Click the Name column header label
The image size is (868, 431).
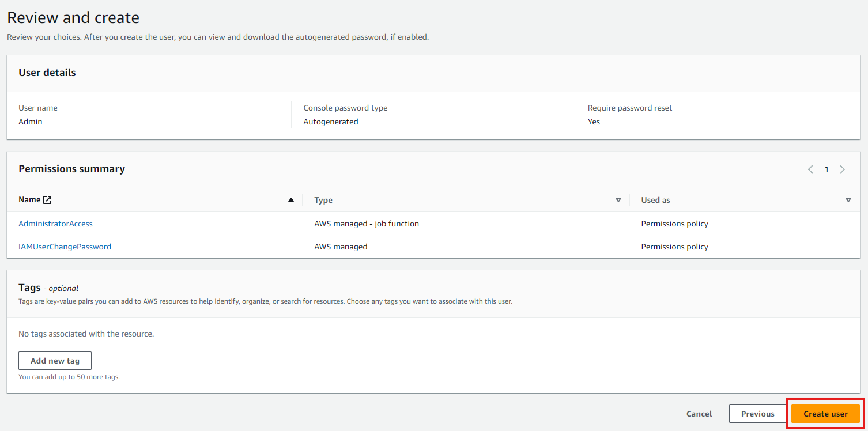[x=29, y=200]
